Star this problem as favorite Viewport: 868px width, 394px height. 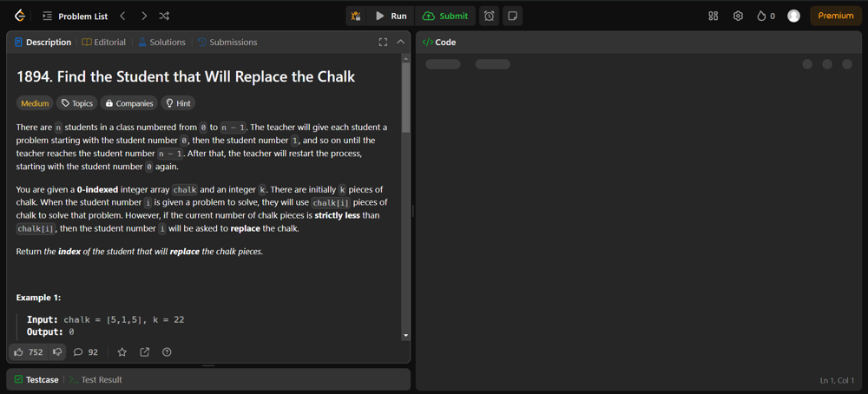[122, 352]
